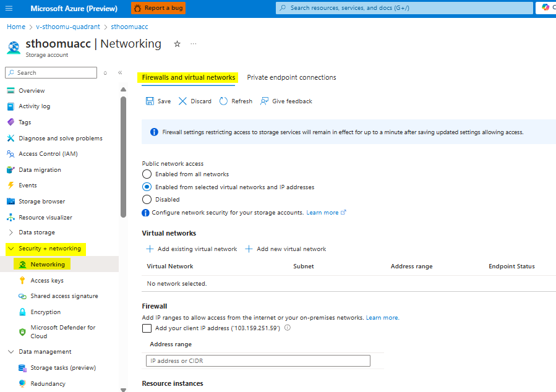Open the more options ellipsis

[x=193, y=44]
